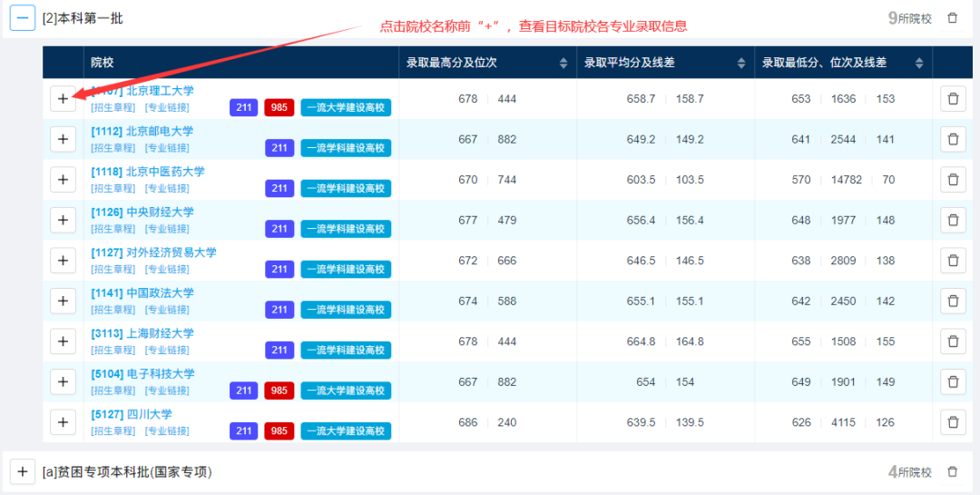Click the 211 badge on 北京邮电大学 row
980x495 pixels.
click(x=279, y=148)
